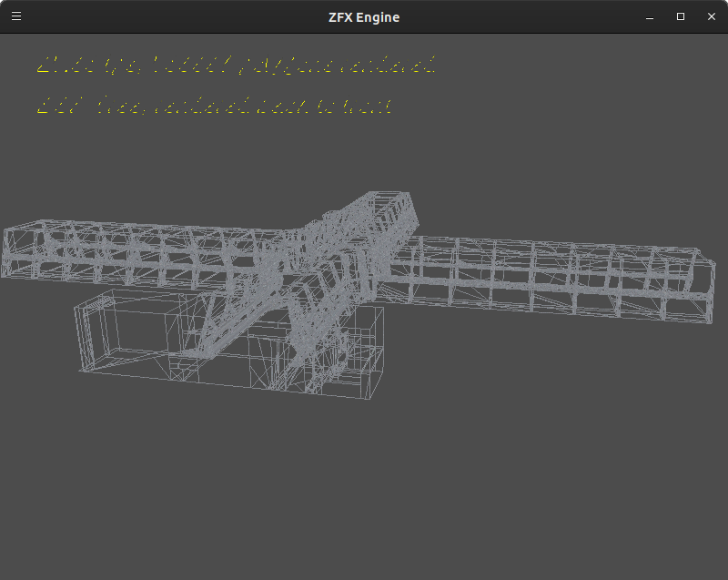Click the first line of yellow overlay text
The image size is (728, 580).
pyautogui.click(x=237, y=65)
